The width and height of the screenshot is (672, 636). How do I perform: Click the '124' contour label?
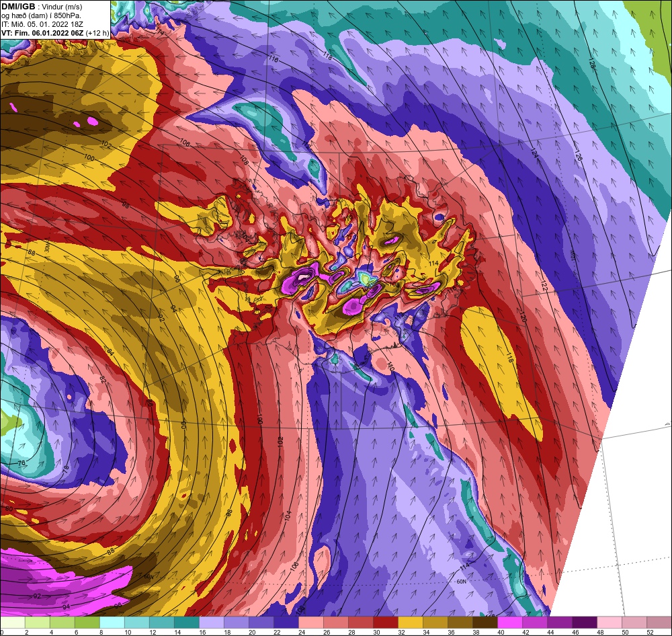(534, 153)
